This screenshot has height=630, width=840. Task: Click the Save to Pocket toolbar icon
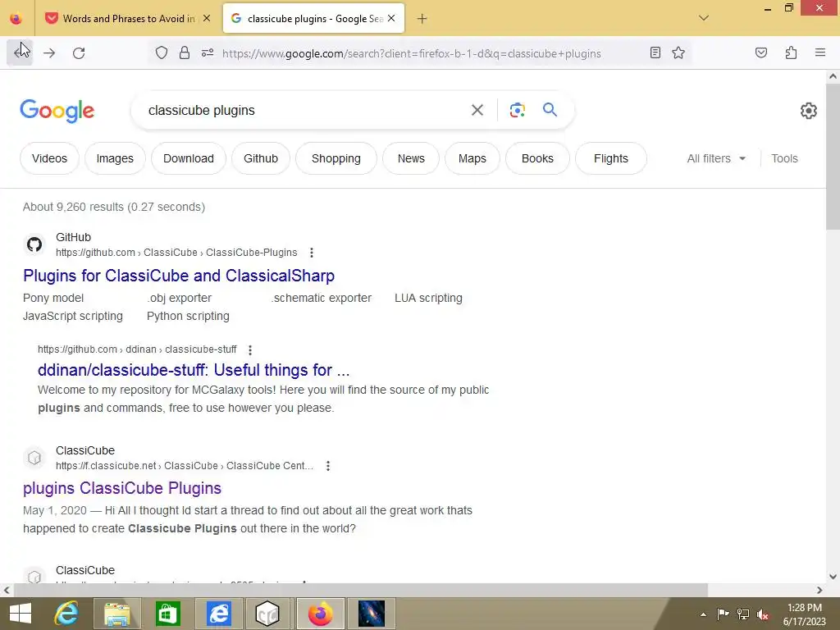pyautogui.click(x=760, y=52)
